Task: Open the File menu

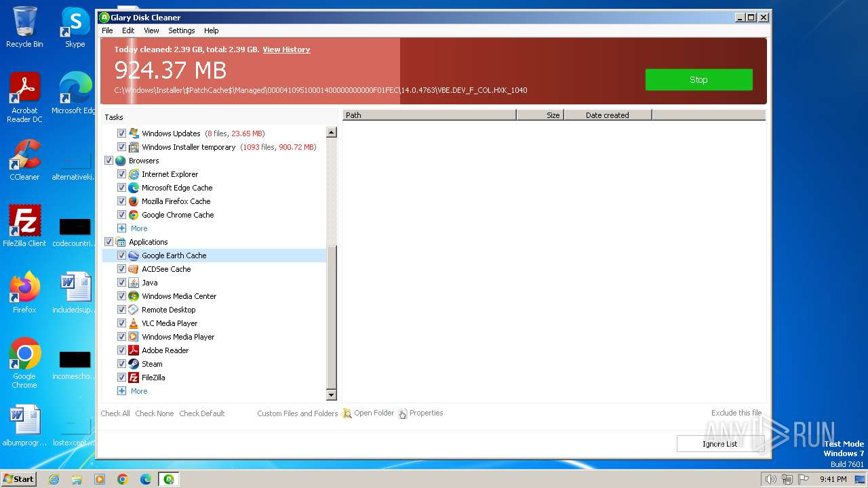Action: 107,30
